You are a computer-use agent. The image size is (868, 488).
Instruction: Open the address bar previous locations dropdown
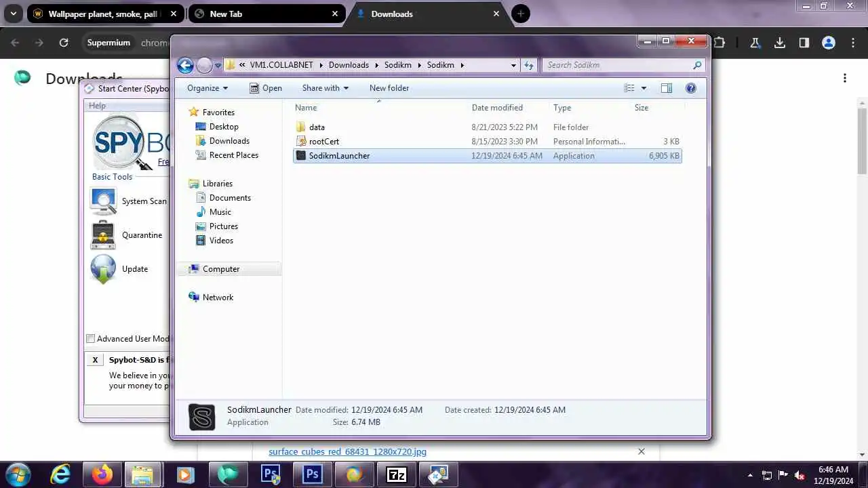513,65
